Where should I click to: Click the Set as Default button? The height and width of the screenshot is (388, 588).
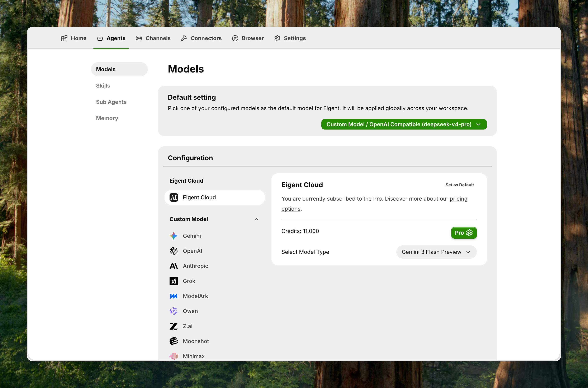click(x=460, y=185)
